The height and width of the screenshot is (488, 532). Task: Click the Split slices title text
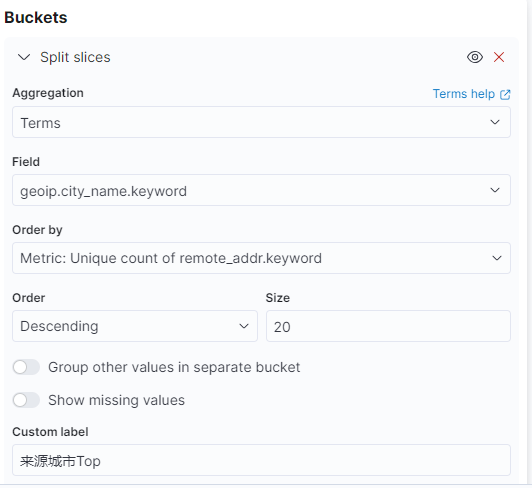click(x=75, y=57)
